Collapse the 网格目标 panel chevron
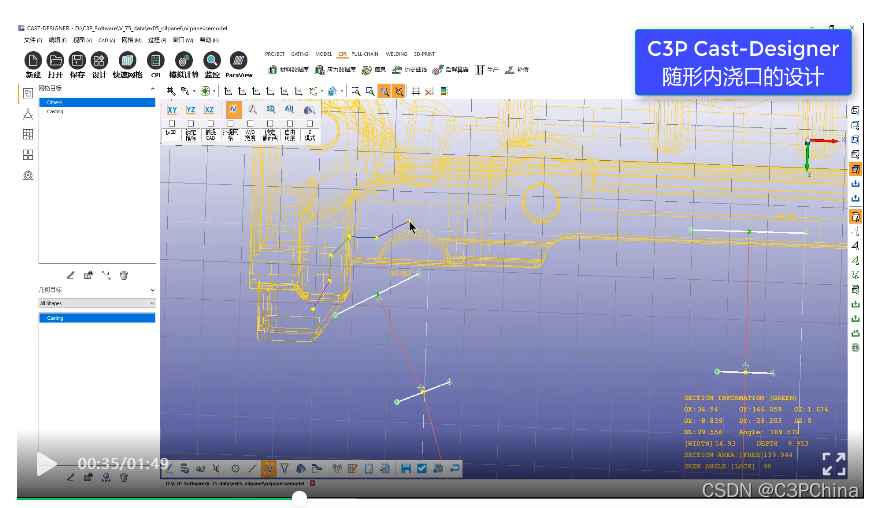The image size is (874, 508). point(152,89)
